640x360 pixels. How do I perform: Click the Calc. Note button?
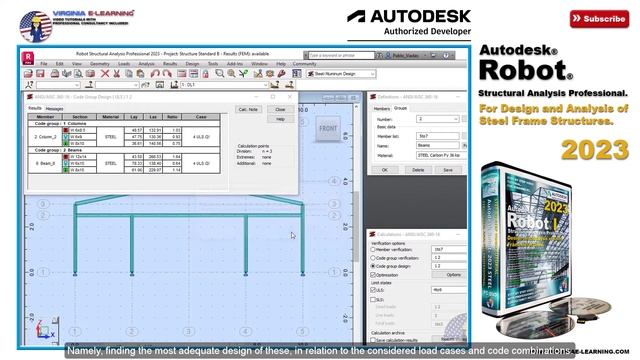pyautogui.click(x=248, y=109)
